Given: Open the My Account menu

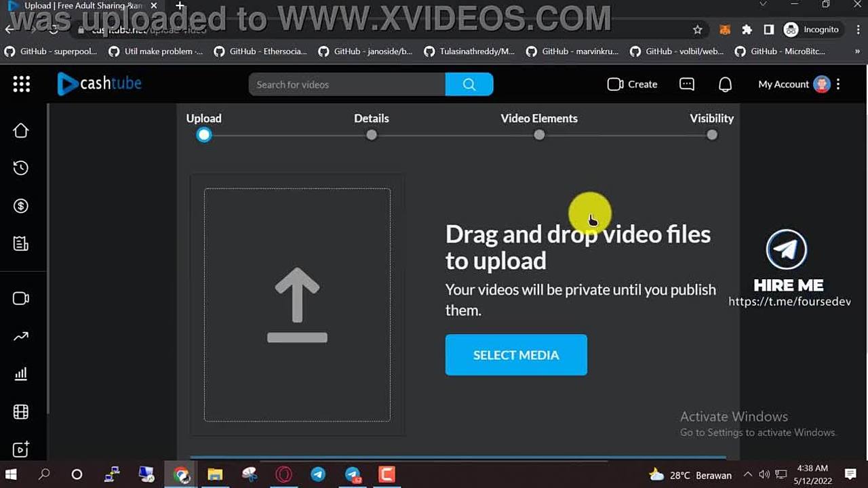Looking at the screenshot, I should point(793,84).
